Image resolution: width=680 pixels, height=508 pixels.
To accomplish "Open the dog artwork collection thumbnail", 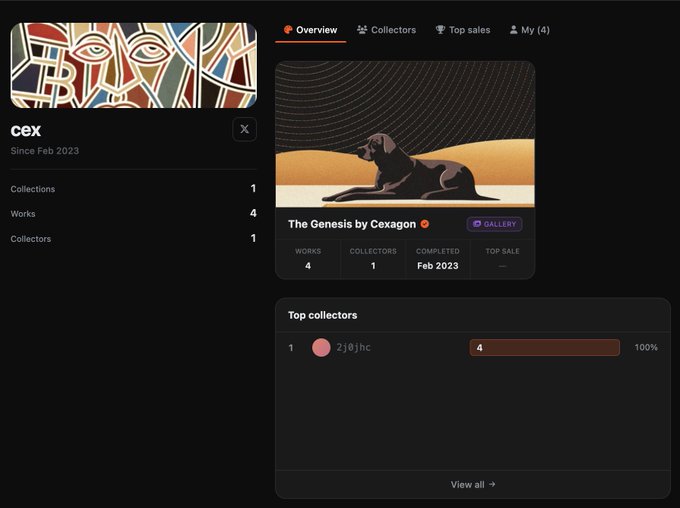I will click(x=405, y=134).
